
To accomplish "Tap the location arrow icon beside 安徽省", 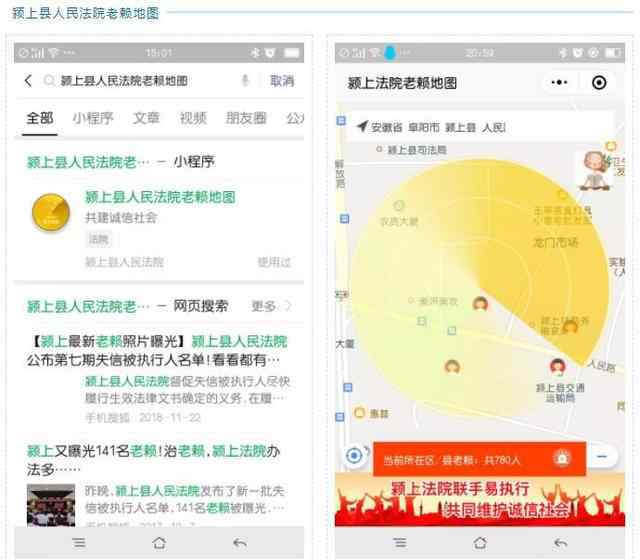I will click(362, 126).
